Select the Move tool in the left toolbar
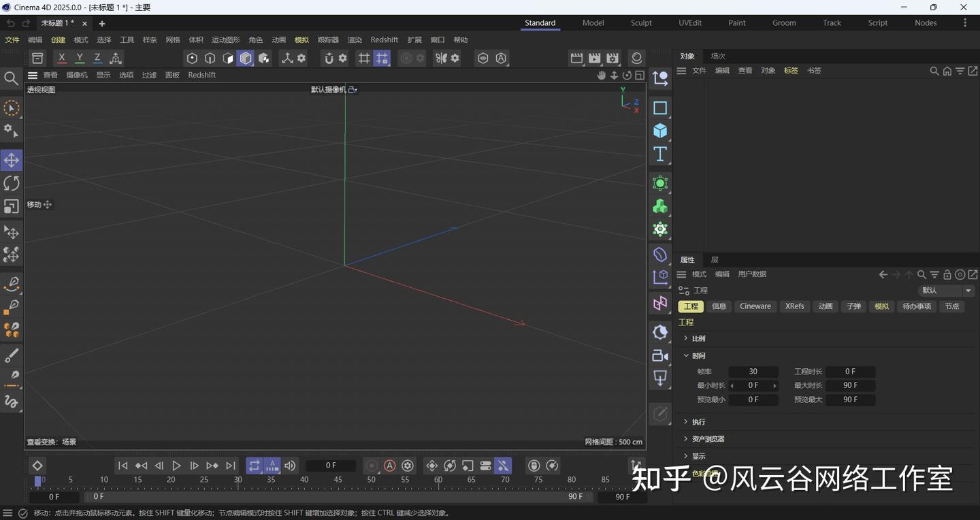This screenshot has height=520, width=980. (11, 160)
